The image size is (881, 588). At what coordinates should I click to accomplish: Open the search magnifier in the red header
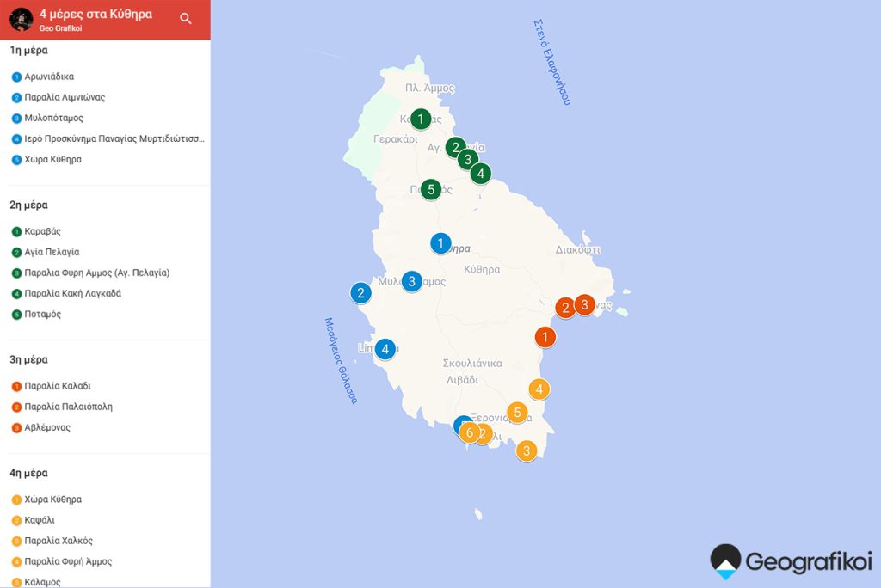186,19
